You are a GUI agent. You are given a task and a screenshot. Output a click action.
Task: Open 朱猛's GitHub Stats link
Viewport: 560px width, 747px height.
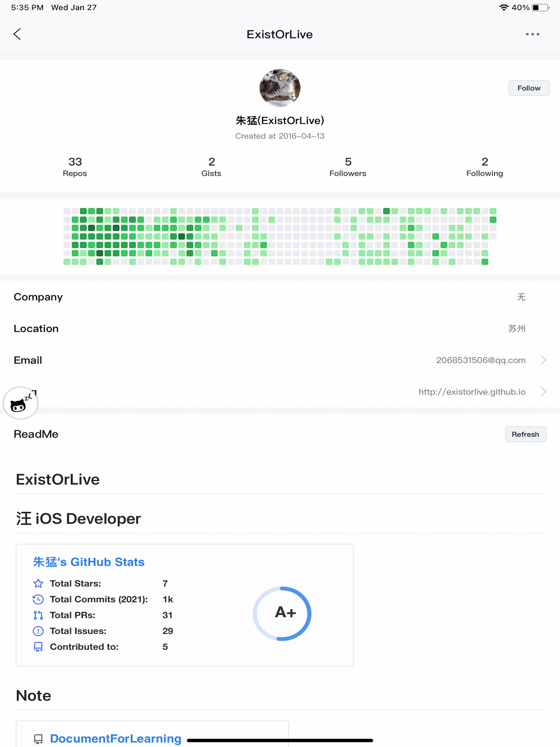[x=89, y=562]
